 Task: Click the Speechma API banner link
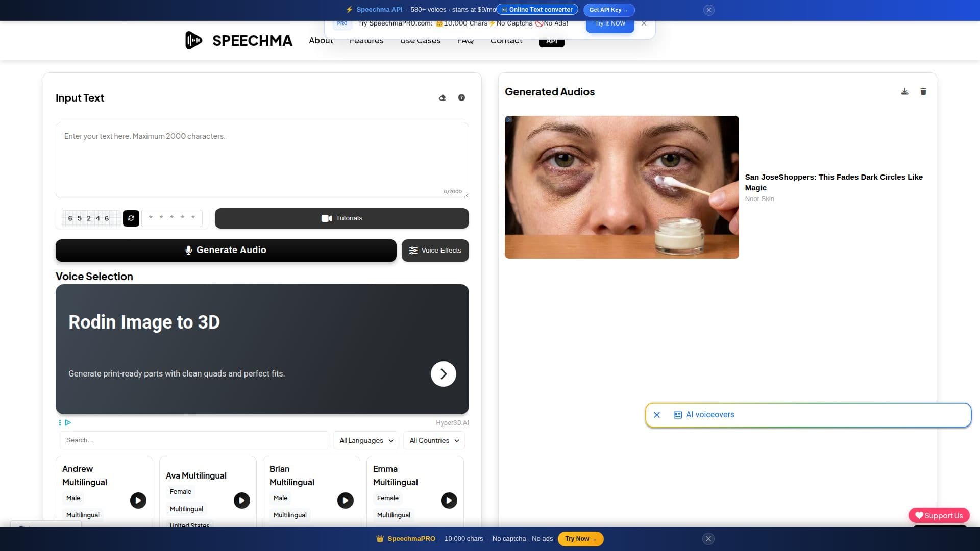[379, 10]
